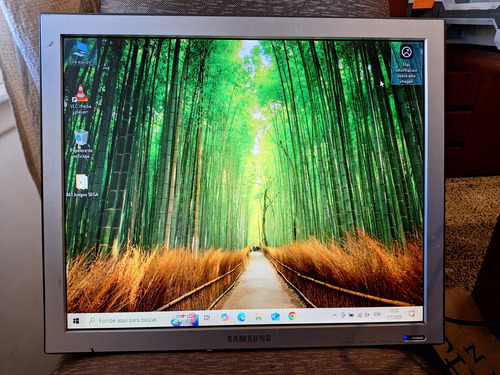Click the microphone tray icon
This screenshot has height=375, width=500.
pyautogui.click(x=343, y=315)
